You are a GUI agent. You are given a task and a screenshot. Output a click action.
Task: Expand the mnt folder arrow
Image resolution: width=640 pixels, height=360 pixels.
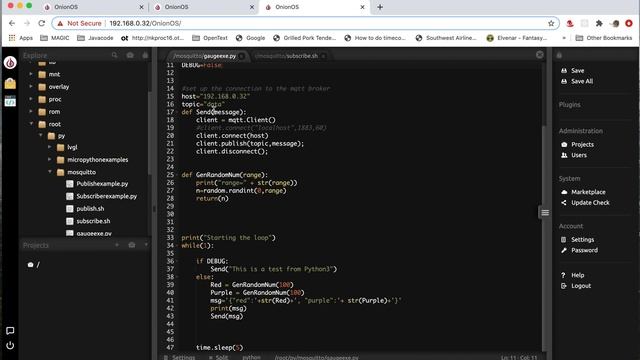pyautogui.click(x=31, y=74)
